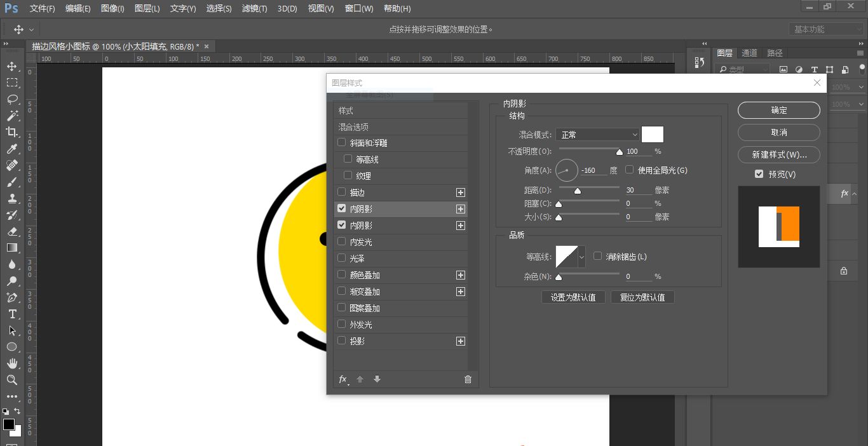Select the Magic Wand tool
The width and height of the screenshot is (868, 446).
coord(12,116)
